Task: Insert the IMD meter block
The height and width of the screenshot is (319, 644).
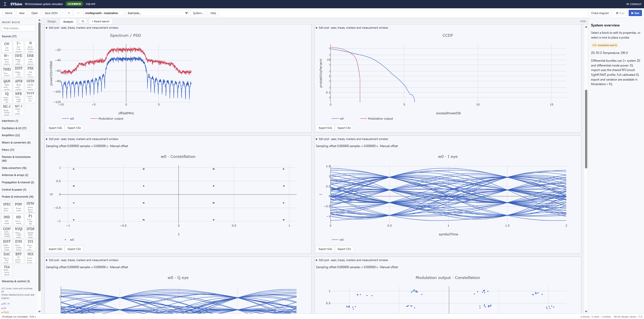Action: (x=7, y=220)
